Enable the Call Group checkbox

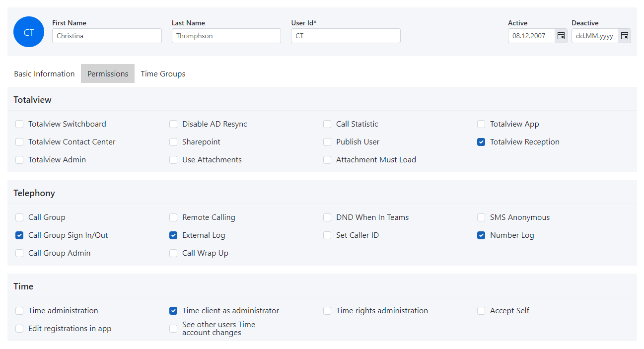[x=19, y=217]
